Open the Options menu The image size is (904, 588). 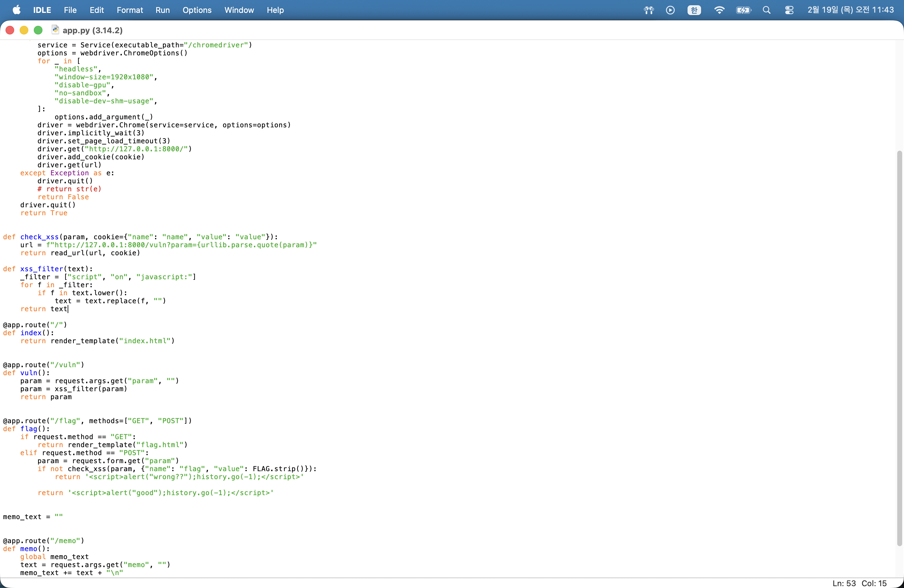pos(197,10)
